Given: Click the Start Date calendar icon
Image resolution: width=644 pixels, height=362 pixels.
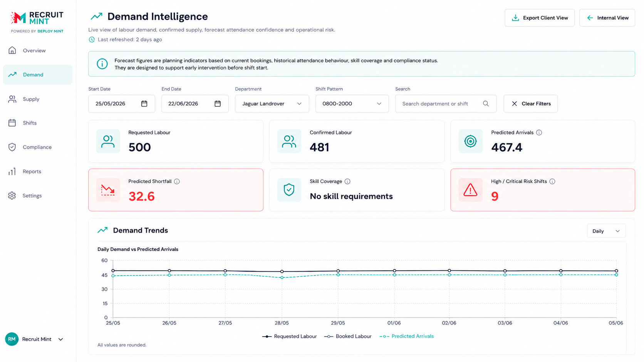Looking at the screenshot, I should tap(144, 103).
